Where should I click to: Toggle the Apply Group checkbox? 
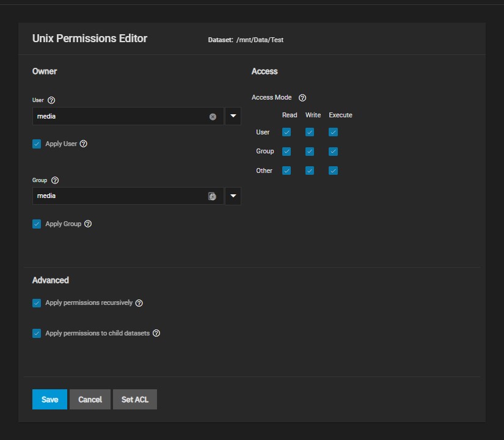pyautogui.click(x=37, y=224)
